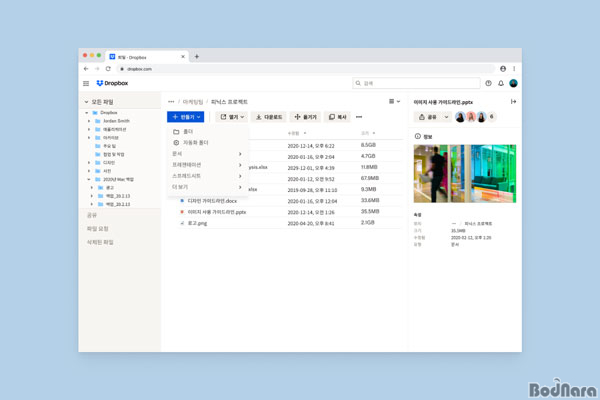Sort by the 크기 size column arrow
This screenshot has width=600, height=400.
point(374,133)
